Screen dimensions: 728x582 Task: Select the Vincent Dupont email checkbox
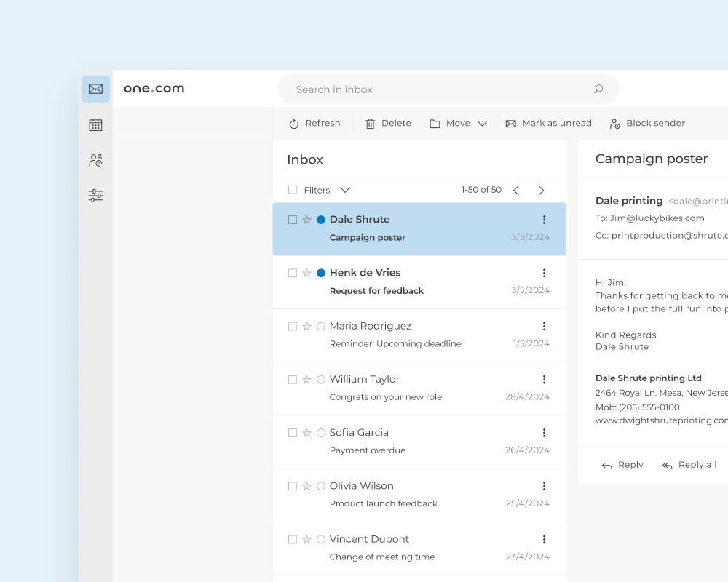tap(293, 539)
